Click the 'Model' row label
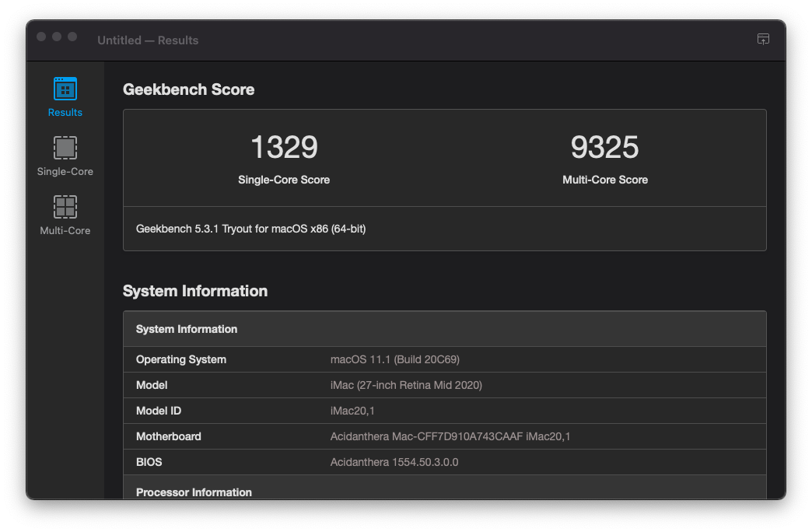812x532 pixels. (x=152, y=385)
